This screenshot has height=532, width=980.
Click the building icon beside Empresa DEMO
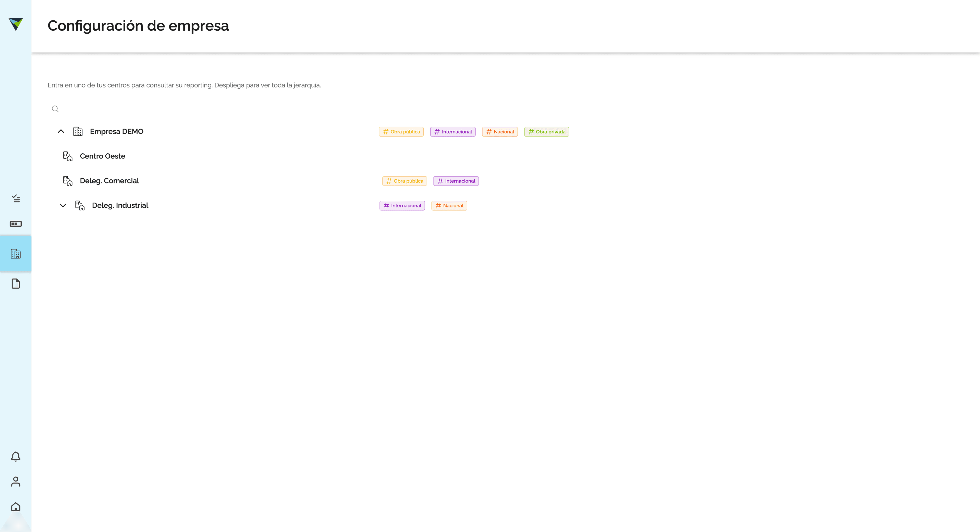coord(78,132)
